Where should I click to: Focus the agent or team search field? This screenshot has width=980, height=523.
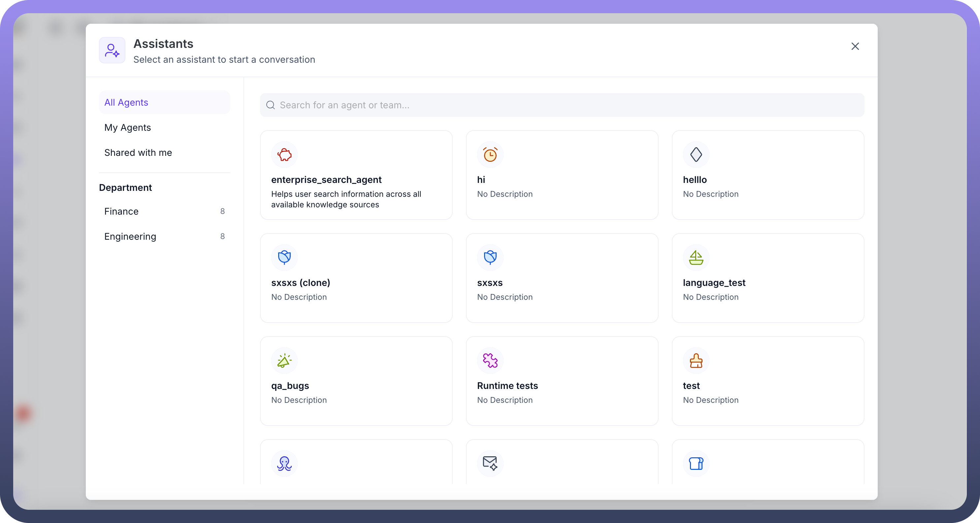coord(562,105)
